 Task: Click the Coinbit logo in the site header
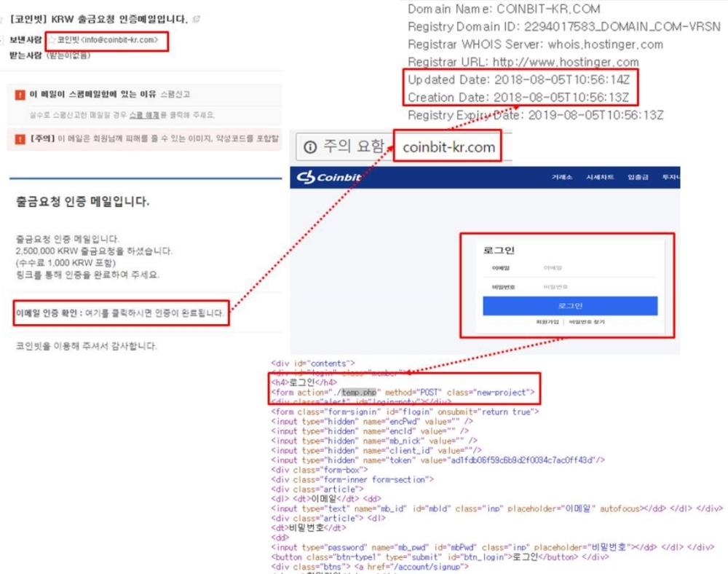click(x=329, y=177)
